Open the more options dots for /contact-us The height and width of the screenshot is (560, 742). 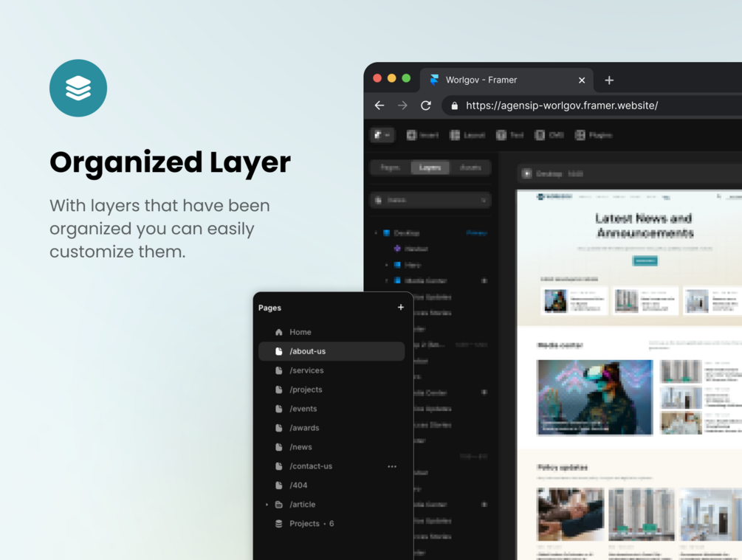pos(392,466)
